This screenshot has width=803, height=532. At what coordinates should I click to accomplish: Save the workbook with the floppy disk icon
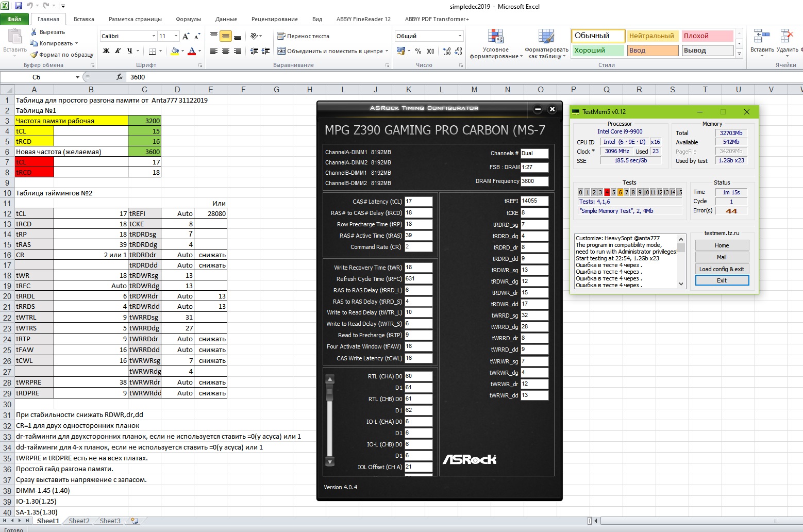point(19,6)
